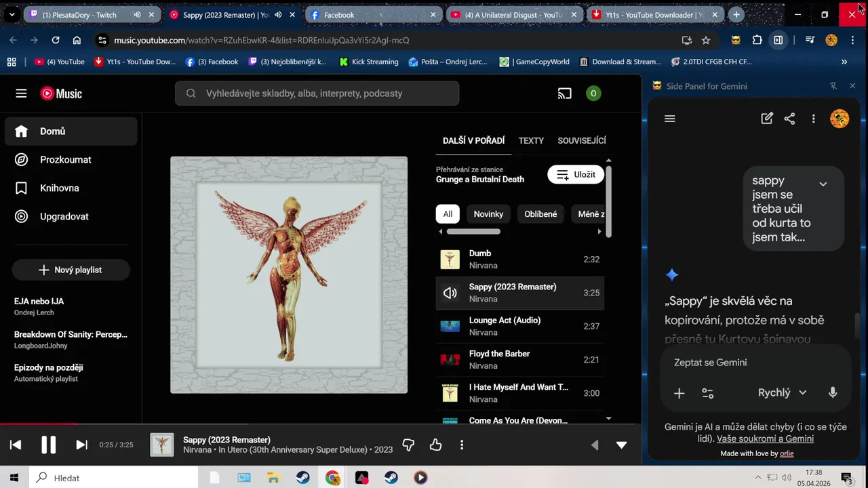Screen dimensions: 868x488
Task: Select the DALŠÍ V POŘADÍ tab
Action: coord(473,140)
